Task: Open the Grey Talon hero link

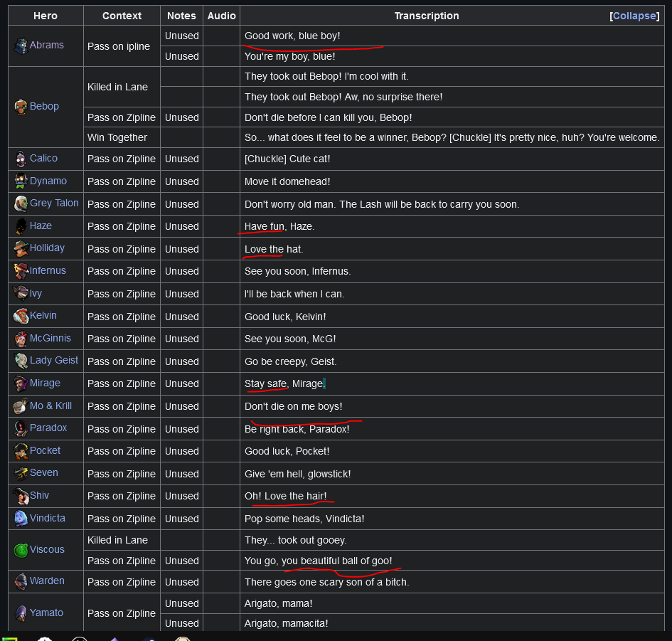Action: pos(54,203)
